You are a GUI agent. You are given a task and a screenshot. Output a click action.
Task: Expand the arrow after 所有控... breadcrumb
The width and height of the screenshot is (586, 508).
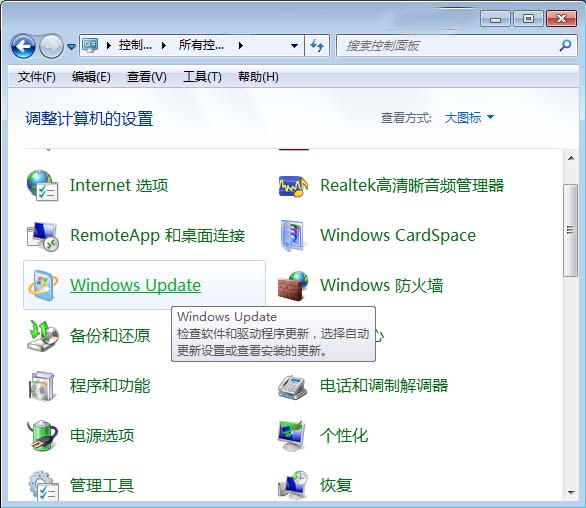[241, 46]
